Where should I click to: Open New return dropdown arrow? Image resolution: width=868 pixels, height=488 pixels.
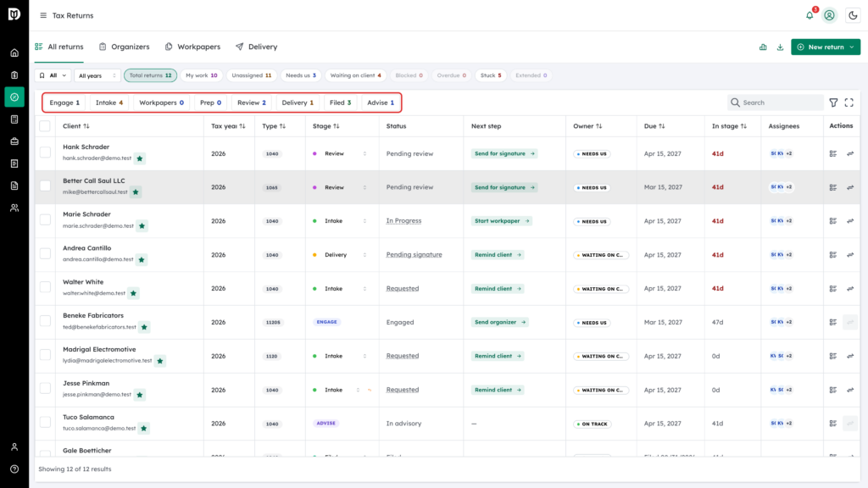click(x=851, y=47)
